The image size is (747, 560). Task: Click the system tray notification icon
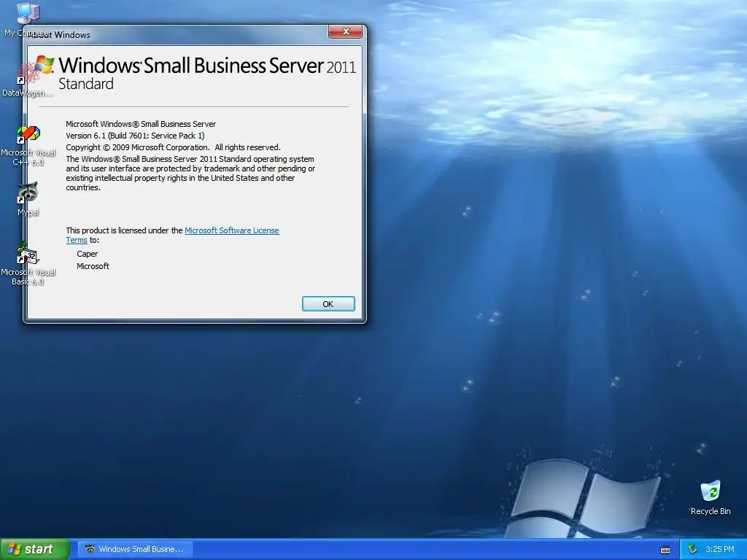[693, 549]
